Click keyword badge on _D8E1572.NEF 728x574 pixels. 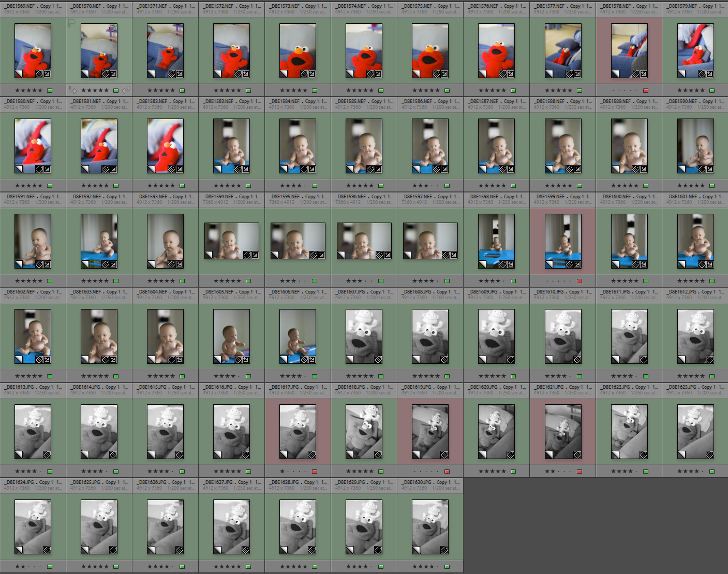coord(237,74)
